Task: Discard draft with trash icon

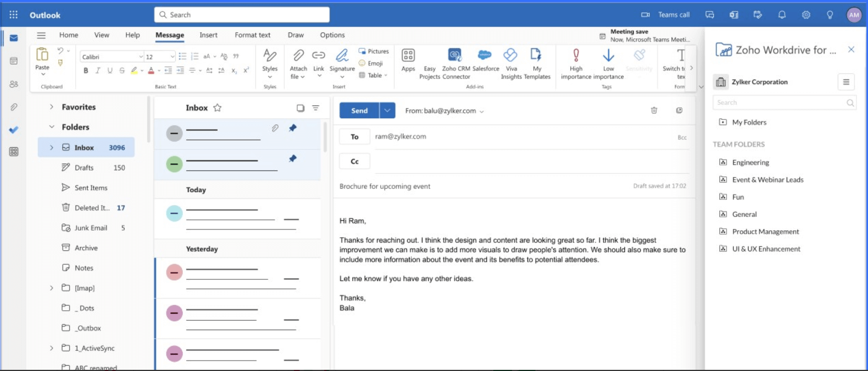Action: [654, 111]
